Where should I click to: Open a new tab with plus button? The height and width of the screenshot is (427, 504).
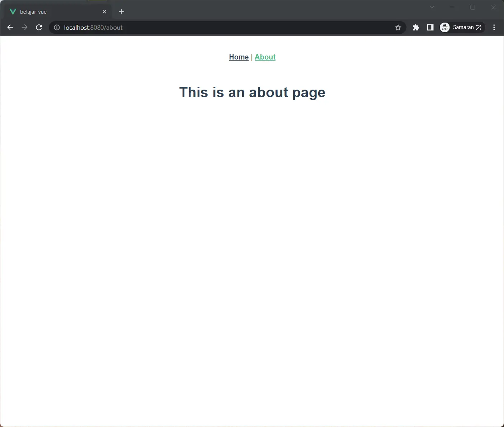(121, 12)
